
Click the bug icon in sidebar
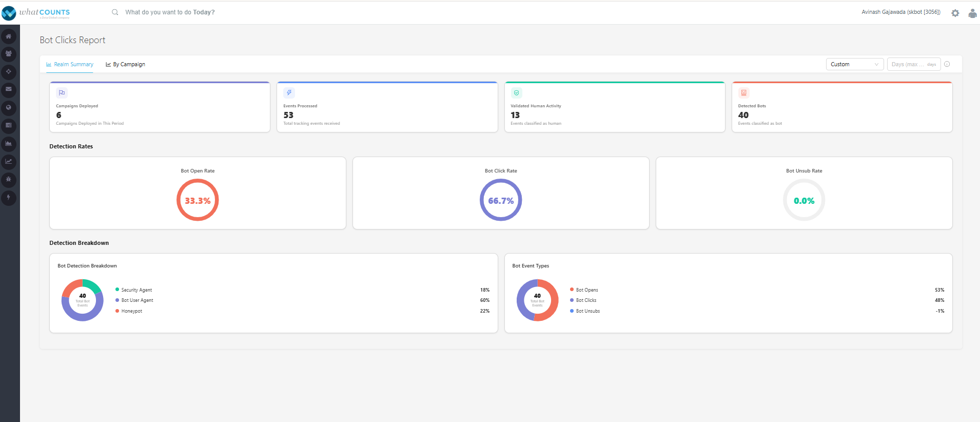[x=9, y=180]
